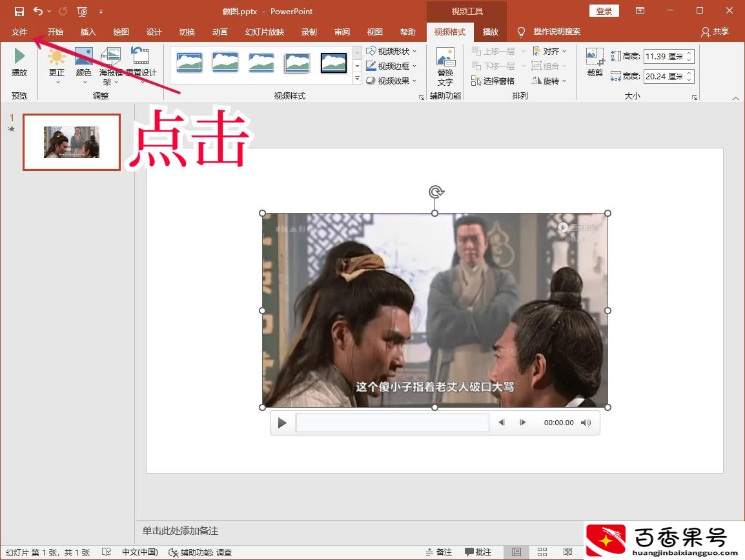Go to the 动画 tab
The height and width of the screenshot is (560, 745).
coord(219,32)
